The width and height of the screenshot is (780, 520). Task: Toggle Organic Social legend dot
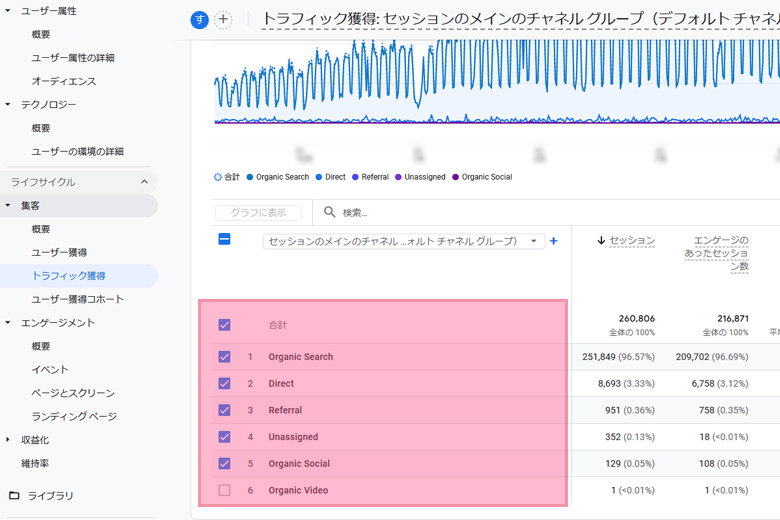(x=455, y=177)
